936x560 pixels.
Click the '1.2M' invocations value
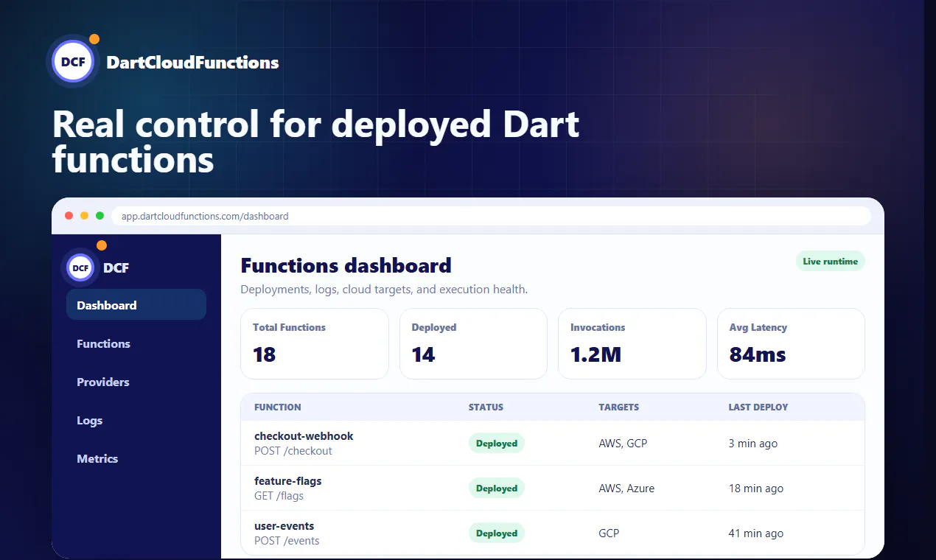click(596, 354)
